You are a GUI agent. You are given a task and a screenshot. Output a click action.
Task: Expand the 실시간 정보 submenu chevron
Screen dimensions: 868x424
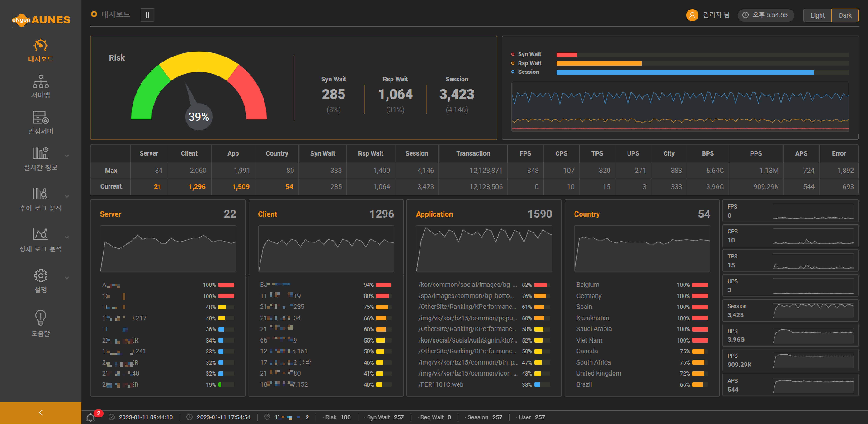coord(67,156)
